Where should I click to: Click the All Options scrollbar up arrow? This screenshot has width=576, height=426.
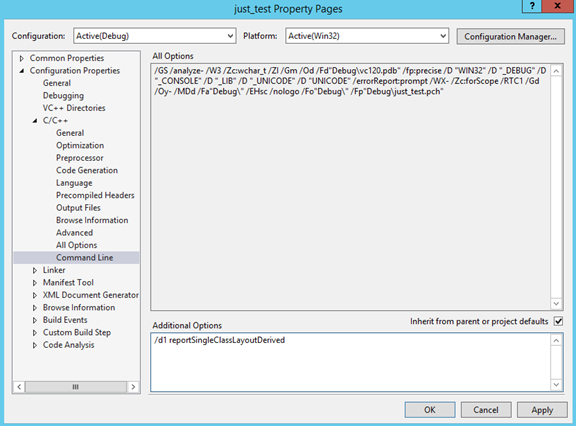click(x=556, y=71)
